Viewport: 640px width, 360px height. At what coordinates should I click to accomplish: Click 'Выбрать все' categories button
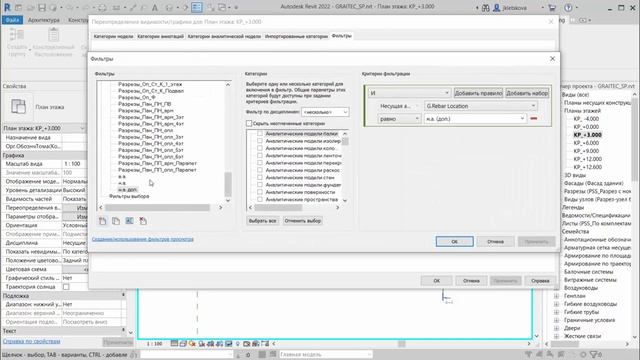tap(263, 221)
